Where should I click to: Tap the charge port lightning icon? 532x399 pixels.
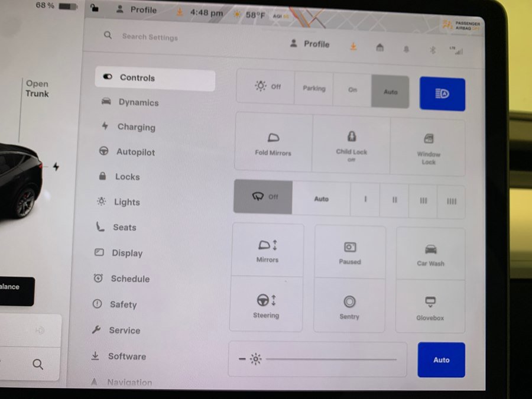pyautogui.click(x=56, y=167)
